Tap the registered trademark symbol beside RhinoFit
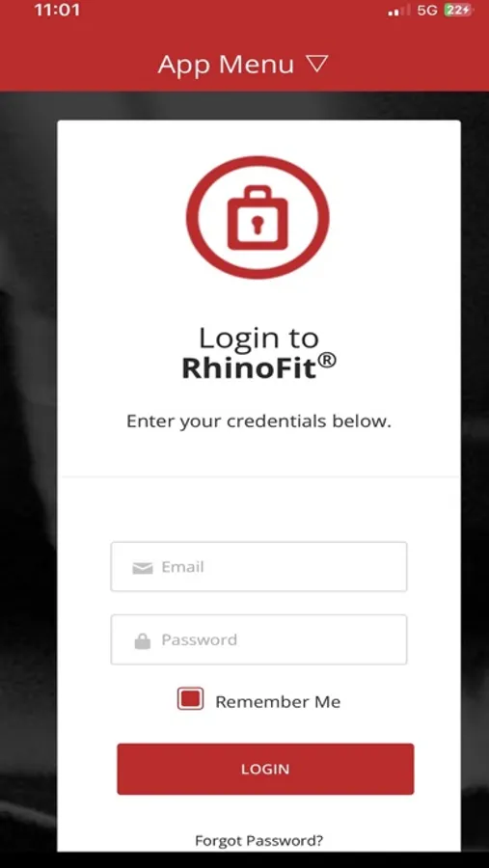Viewport: 489px width, 868px height. (327, 361)
